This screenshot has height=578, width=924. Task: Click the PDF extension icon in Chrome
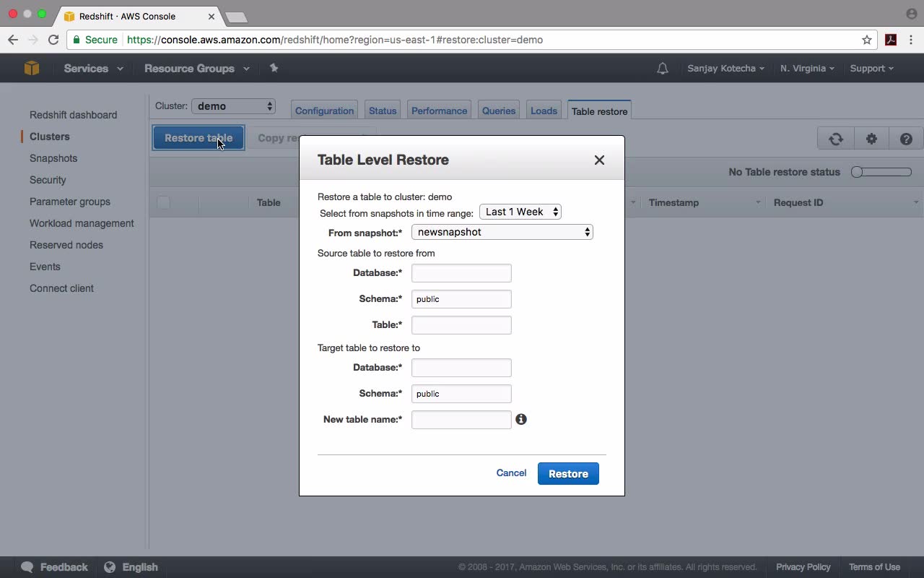(x=891, y=40)
